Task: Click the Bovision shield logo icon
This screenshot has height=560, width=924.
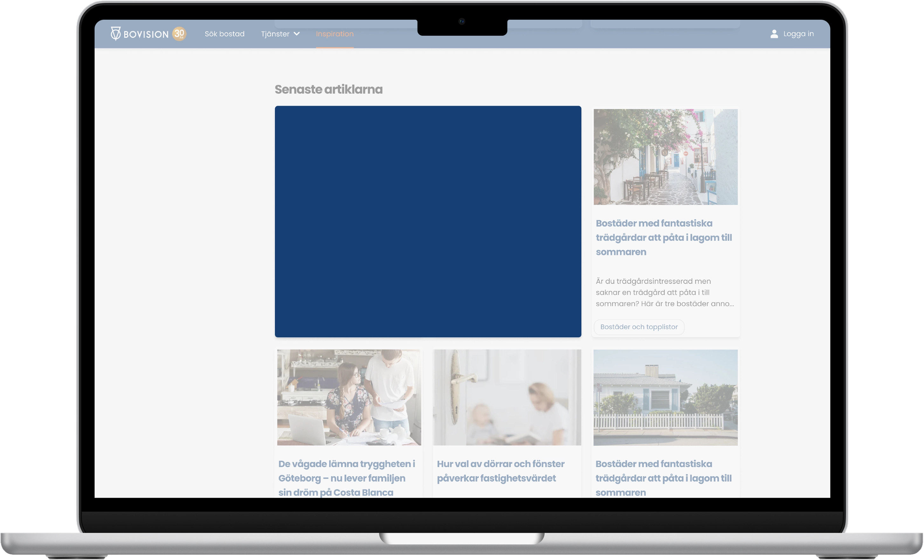Action: pos(115,33)
